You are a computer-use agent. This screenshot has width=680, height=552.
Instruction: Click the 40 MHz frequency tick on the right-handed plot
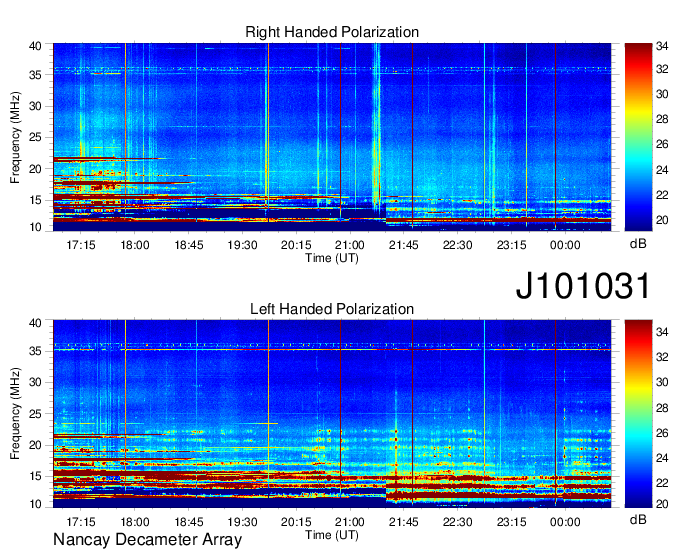coord(35,46)
